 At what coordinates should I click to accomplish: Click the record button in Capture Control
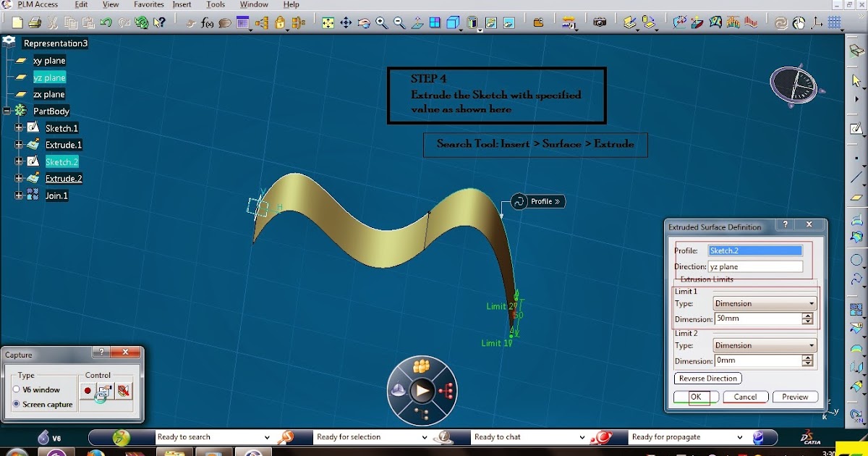point(88,389)
